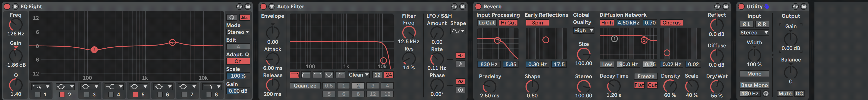Viewport: 868px width, 100px height.
Task: Click the Quantize button
Action: pos(305,86)
